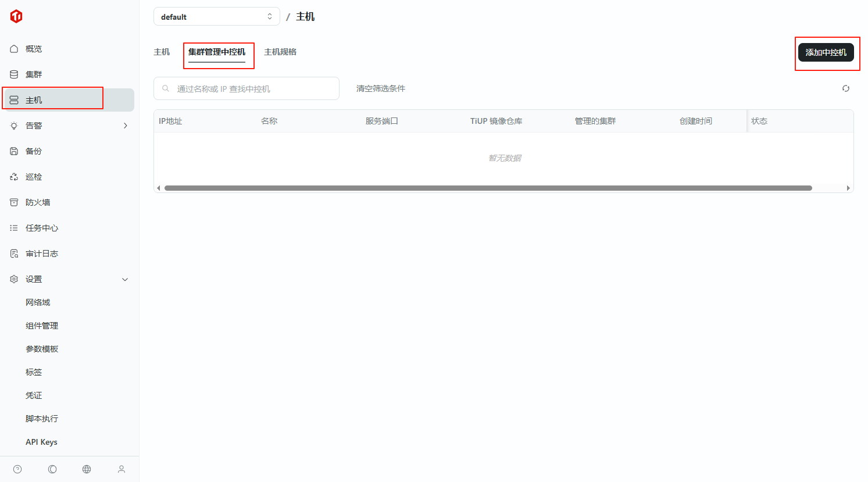Open the user profile icon
The image size is (868, 482).
coord(122,469)
